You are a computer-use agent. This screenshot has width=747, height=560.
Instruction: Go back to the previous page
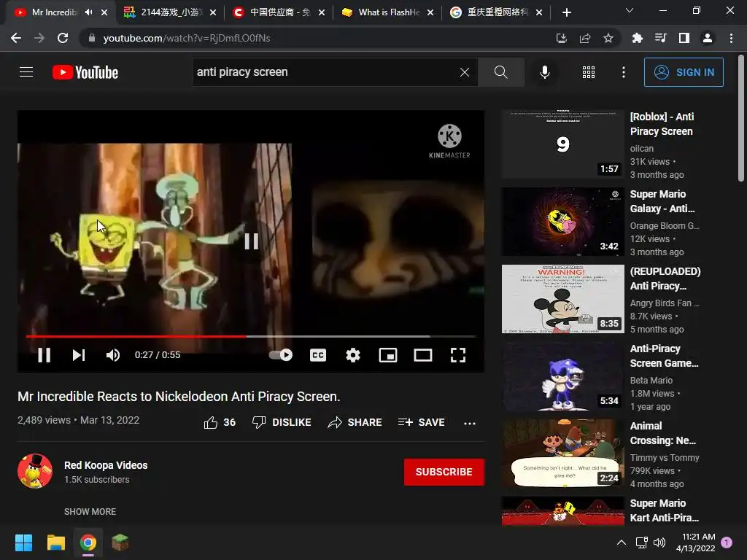click(x=16, y=38)
